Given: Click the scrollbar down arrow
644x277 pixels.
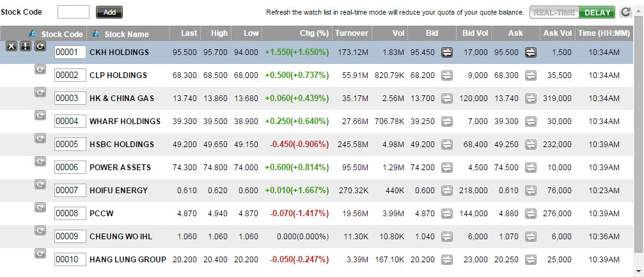Looking at the screenshot, I should click(x=640, y=271).
